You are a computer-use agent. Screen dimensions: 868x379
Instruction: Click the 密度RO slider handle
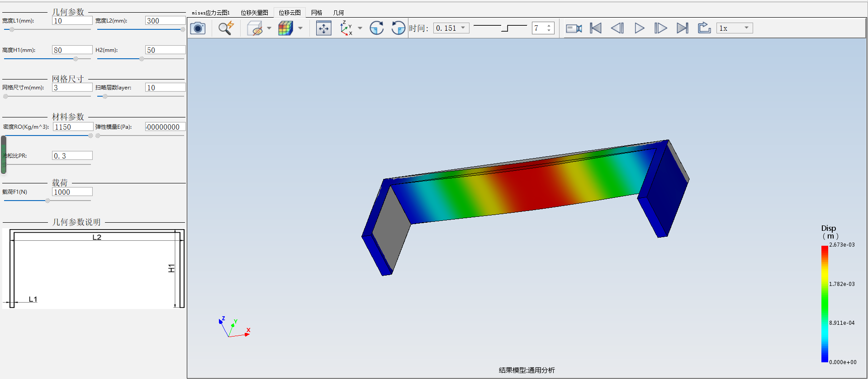tap(90, 136)
